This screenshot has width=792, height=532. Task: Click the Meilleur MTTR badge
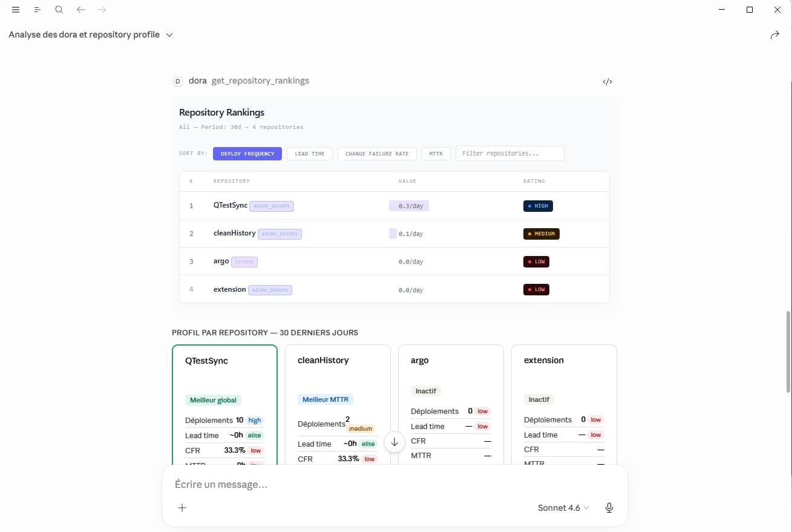(326, 399)
